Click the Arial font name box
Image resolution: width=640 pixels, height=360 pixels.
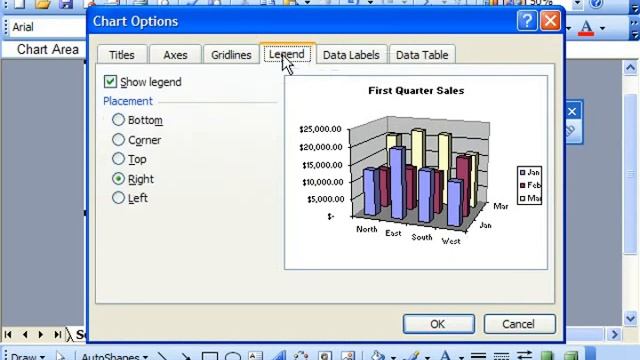coord(47,27)
